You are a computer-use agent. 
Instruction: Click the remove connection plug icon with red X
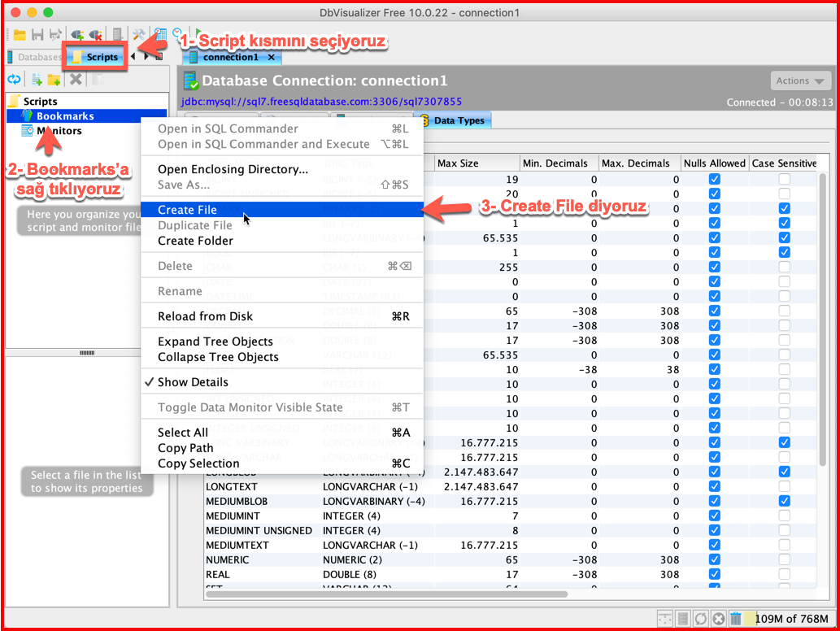point(96,35)
